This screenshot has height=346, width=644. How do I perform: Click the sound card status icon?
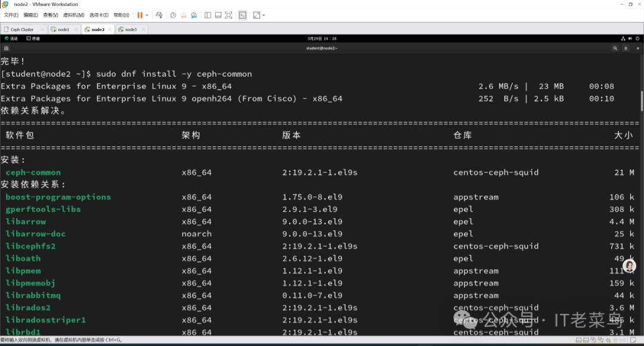608,340
